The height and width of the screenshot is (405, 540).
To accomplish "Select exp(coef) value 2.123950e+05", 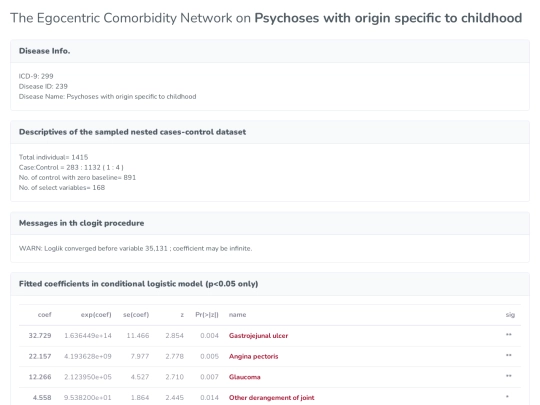I will pyautogui.click(x=88, y=377).
